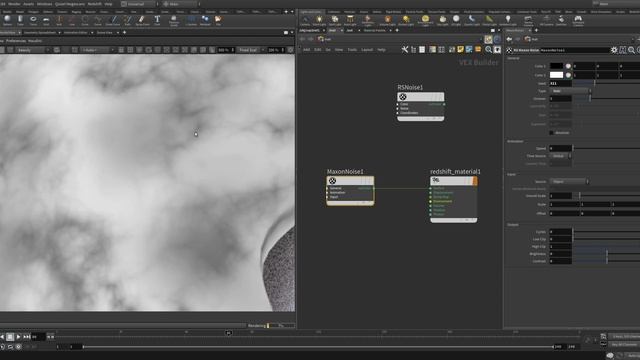Click the File shelf tool
Image resolution: width=640 pixels, height=360 pixels.
[x=218, y=20]
